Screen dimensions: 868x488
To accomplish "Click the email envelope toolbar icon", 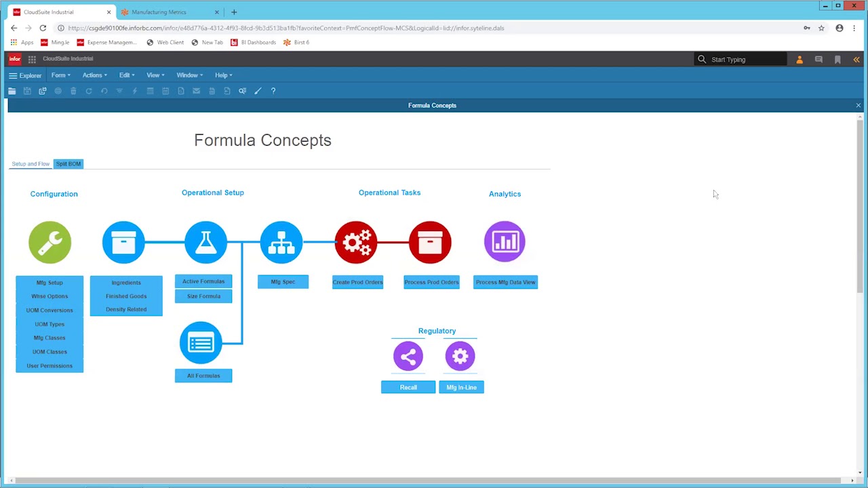I will [196, 91].
